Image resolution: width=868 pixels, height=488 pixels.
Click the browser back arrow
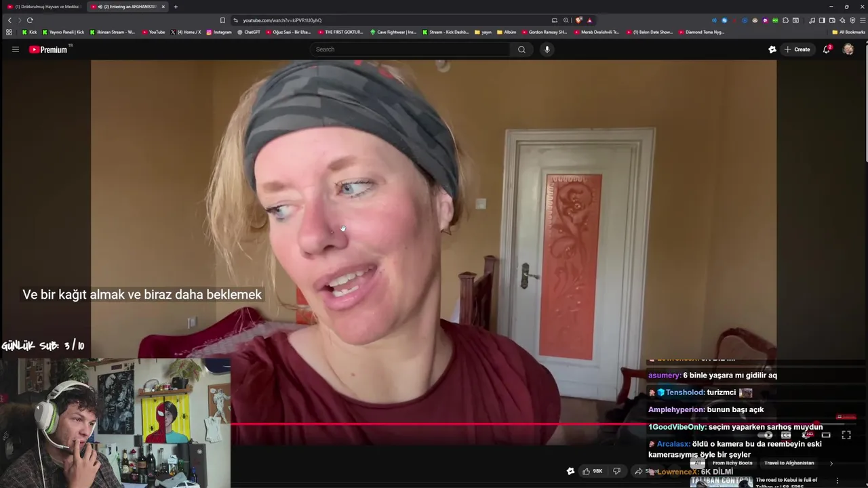9,20
